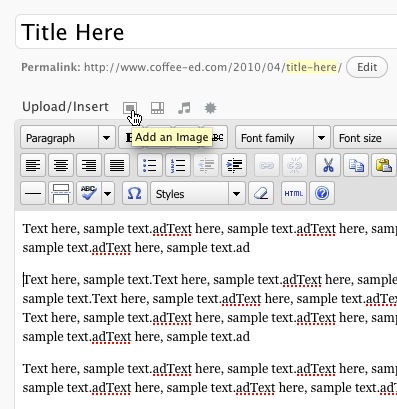
Task: Click the Paste clipboard icon
Action: click(384, 165)
